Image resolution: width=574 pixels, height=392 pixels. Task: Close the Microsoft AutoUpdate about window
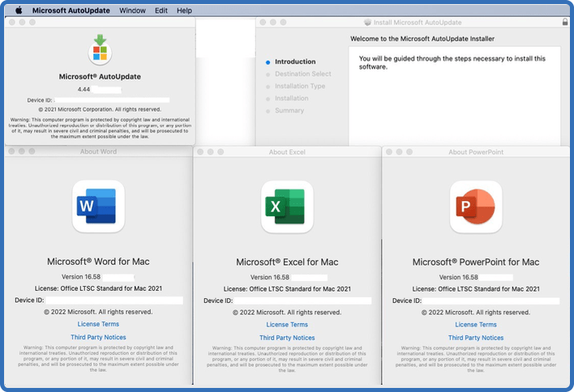12,23
